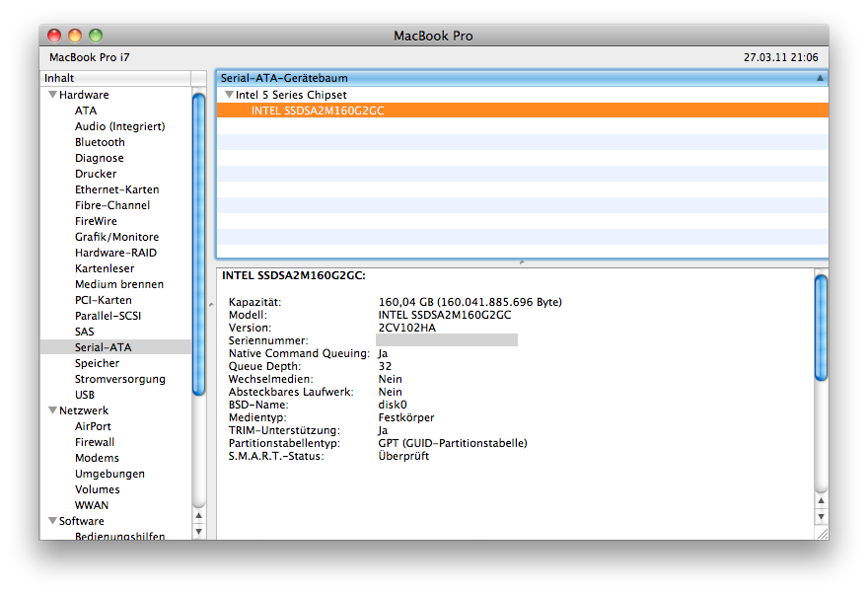Select Drucker in the list
868x594 pixels.
click(96, 174)
